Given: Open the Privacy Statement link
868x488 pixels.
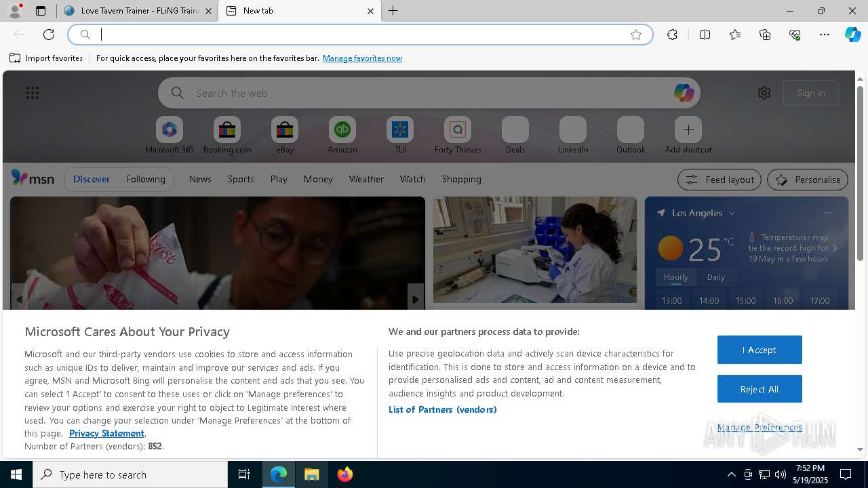Looking at the screenshot, I should 106,433.
